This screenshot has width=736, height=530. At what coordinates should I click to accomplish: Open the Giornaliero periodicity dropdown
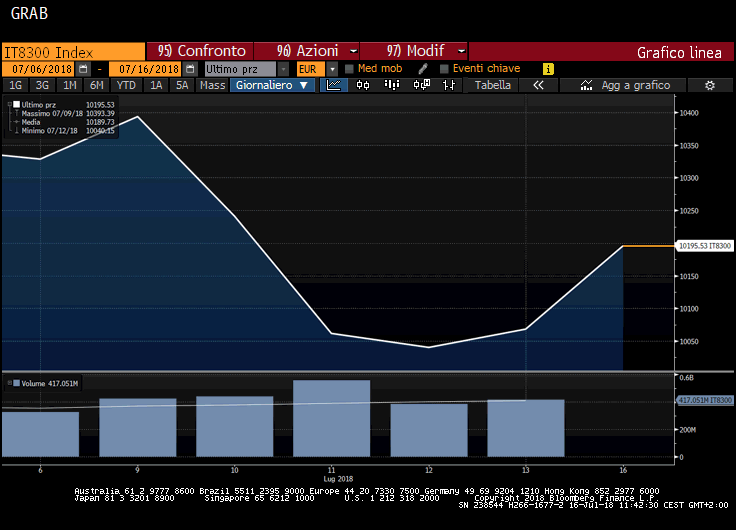274,86
